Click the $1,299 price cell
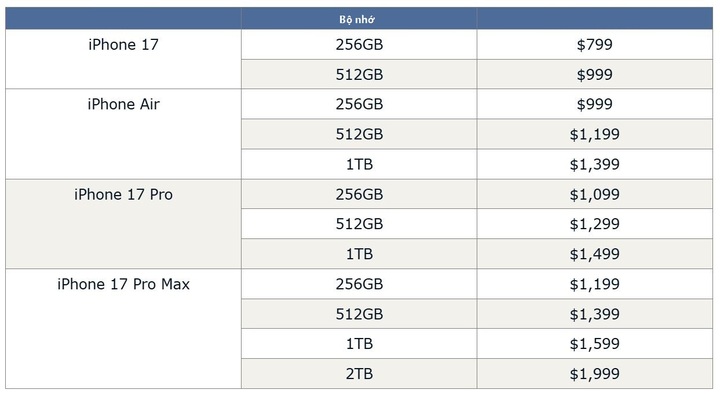 pyautogui.click(x=595, y=224)
